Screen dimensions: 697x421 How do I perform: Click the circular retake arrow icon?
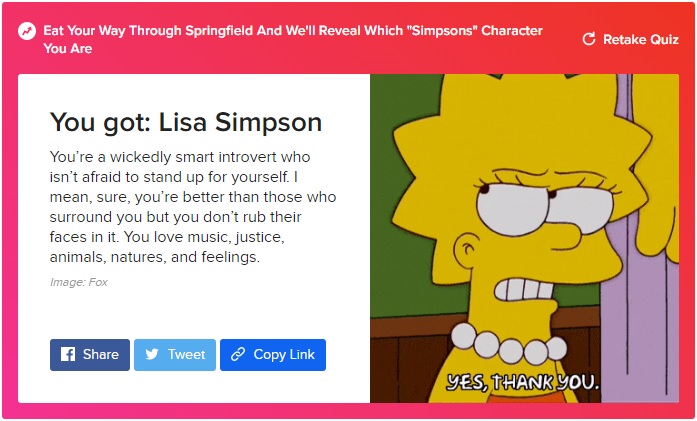[589, 40]
